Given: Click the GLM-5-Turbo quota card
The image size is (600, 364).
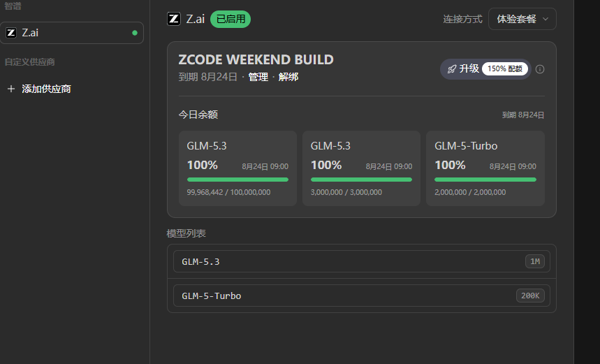Looking at the screenshot, I should [485, 168].
